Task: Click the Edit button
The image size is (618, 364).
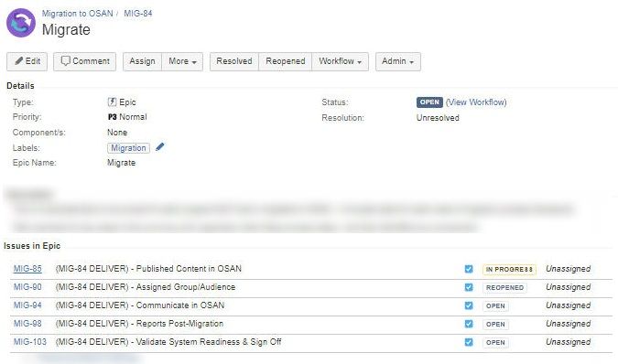Action: coord(27,61)
